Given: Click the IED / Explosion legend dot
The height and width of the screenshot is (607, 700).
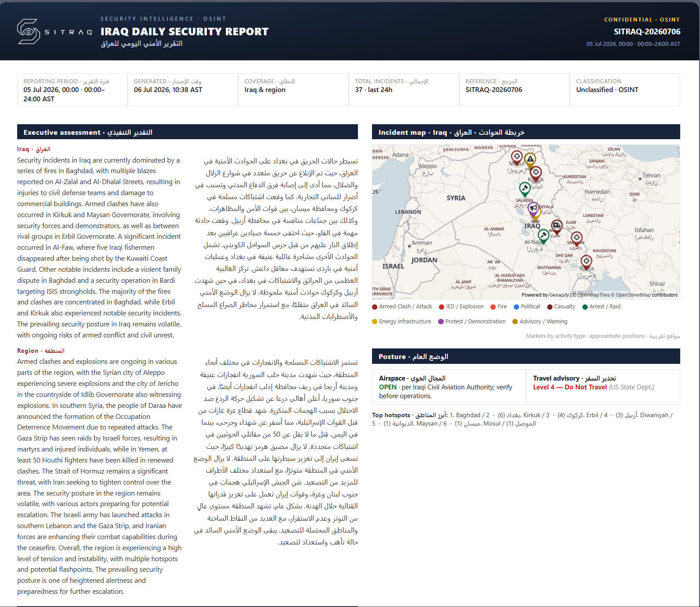Looking at the screenshot, I should pyautogui.click(x=442, y=307).
